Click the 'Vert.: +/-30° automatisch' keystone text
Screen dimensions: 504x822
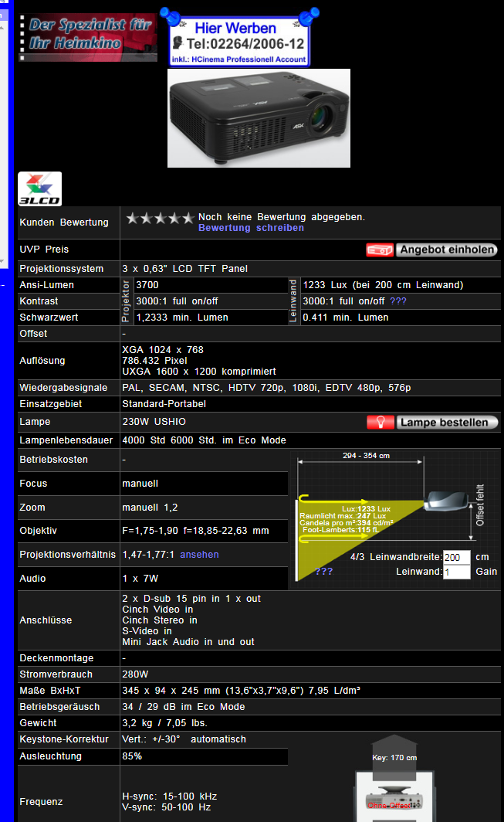coord(184,739)
